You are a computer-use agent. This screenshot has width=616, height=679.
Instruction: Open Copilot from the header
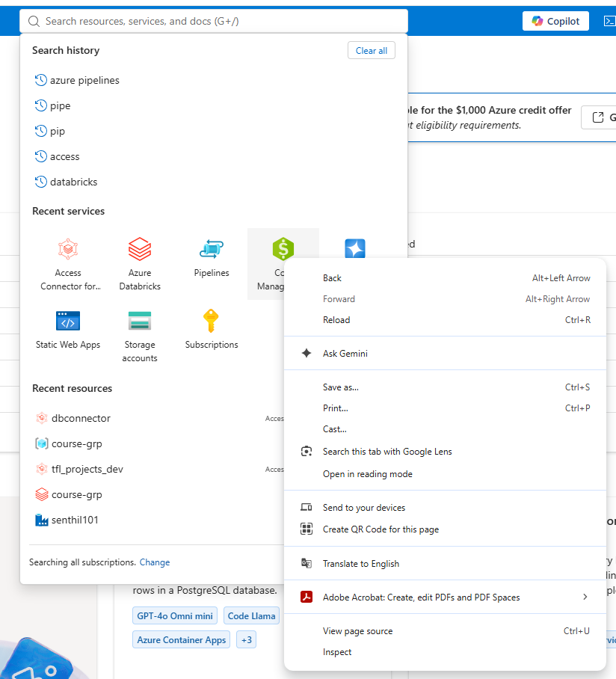(555, 21)
